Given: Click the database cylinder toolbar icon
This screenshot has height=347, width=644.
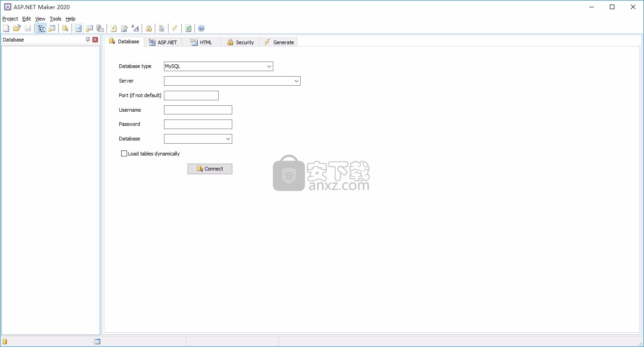Looking at the screenshot, I should coord(66,28).
